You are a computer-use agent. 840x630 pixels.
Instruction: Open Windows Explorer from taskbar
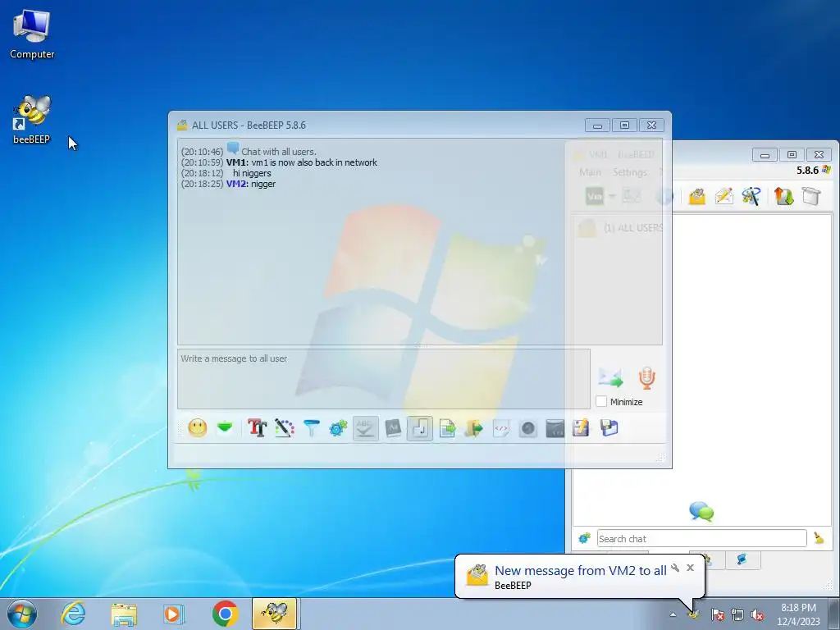pyautogui.click(x=124, y=614)
